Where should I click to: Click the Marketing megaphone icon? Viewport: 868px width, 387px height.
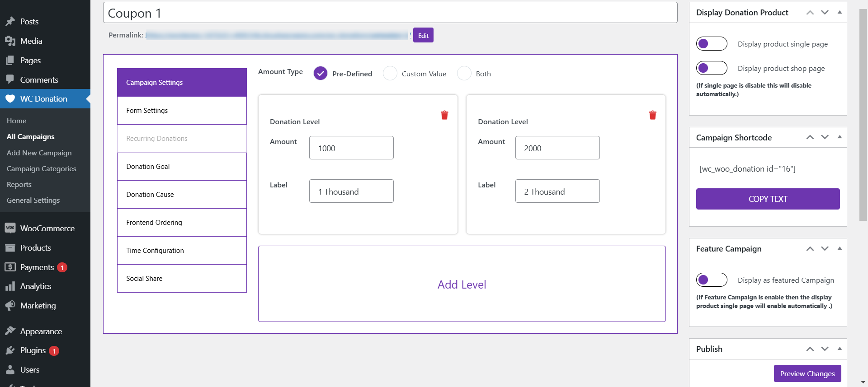[10, 306]
